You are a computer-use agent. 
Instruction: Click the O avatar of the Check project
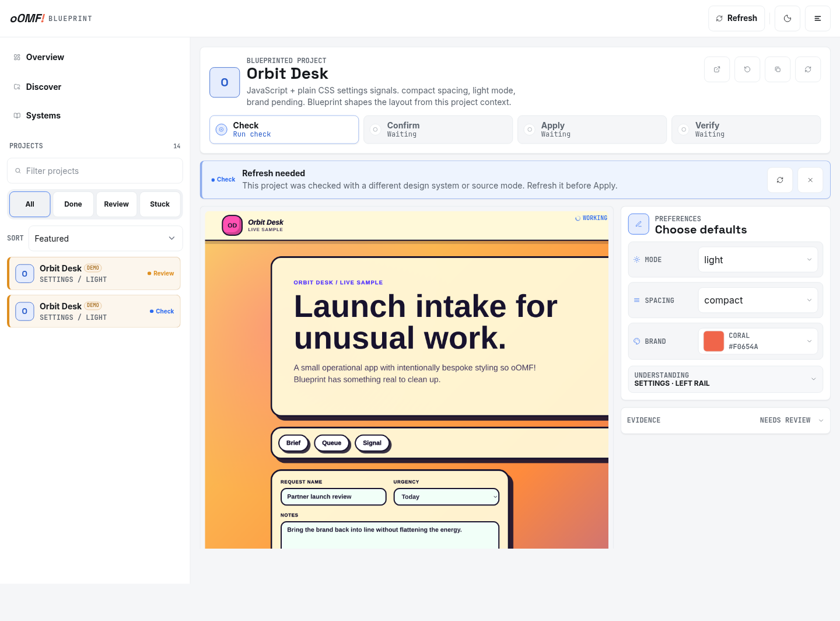click(x=24, y=311)
